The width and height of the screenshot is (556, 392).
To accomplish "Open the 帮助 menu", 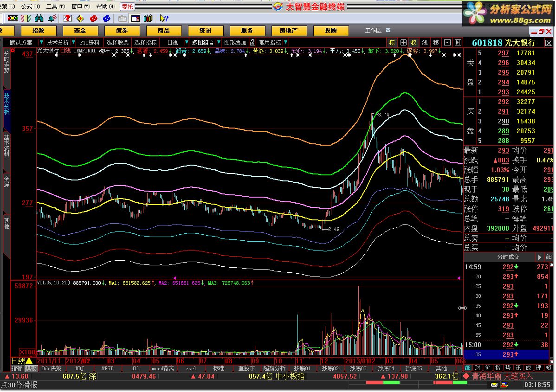I will tap(106, 6).
